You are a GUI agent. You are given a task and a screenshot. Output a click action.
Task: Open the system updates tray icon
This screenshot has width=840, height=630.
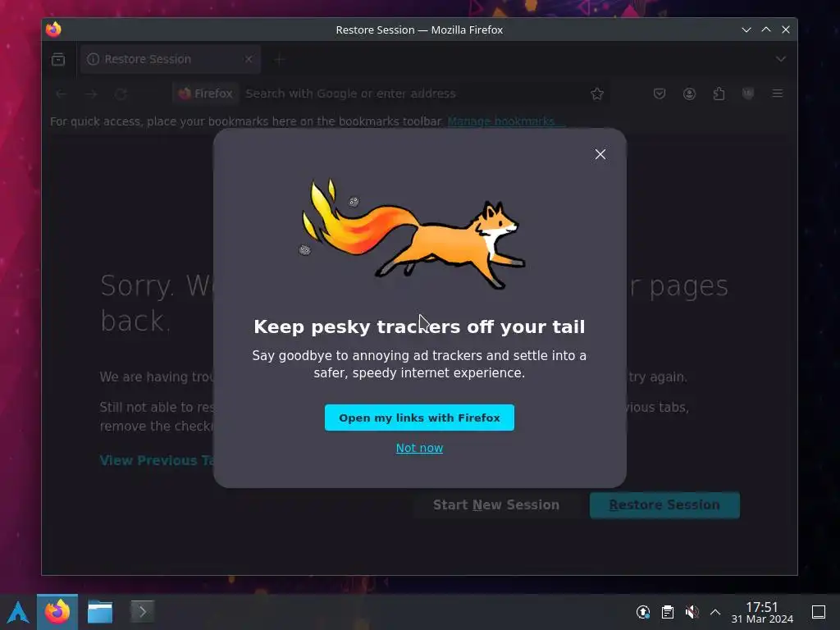coord(643,612)
